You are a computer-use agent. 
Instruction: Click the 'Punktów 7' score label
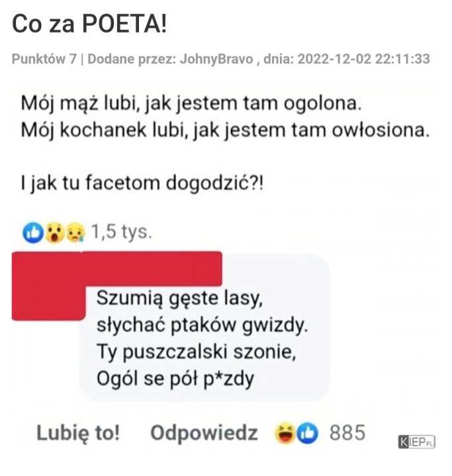point(44,59)
